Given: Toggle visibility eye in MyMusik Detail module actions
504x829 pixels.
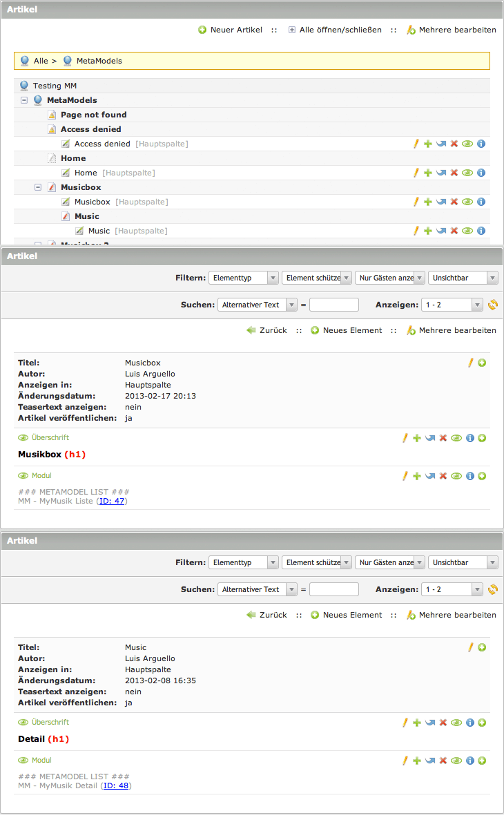Looking at the screenshot, I should [456, 761].
